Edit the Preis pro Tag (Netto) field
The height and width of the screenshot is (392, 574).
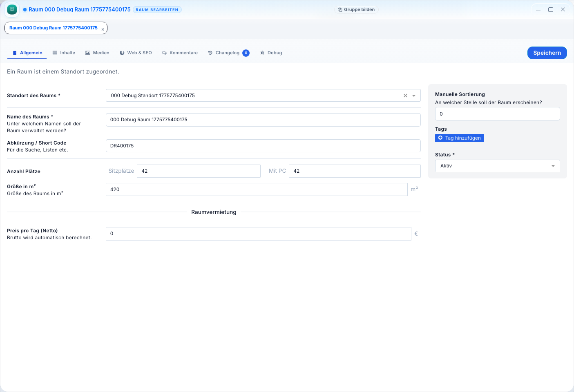click(x=258, y=234)
